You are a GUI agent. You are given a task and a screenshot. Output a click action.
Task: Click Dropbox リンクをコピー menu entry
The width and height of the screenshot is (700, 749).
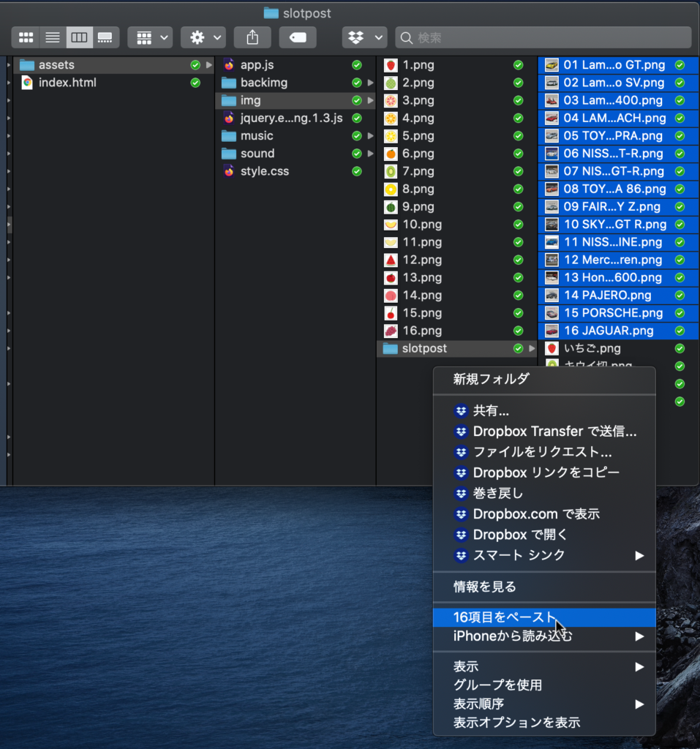[546, 473]
